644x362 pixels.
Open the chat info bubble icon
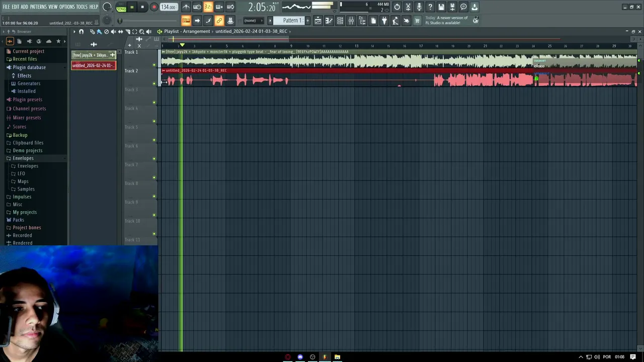coord(463,7)
